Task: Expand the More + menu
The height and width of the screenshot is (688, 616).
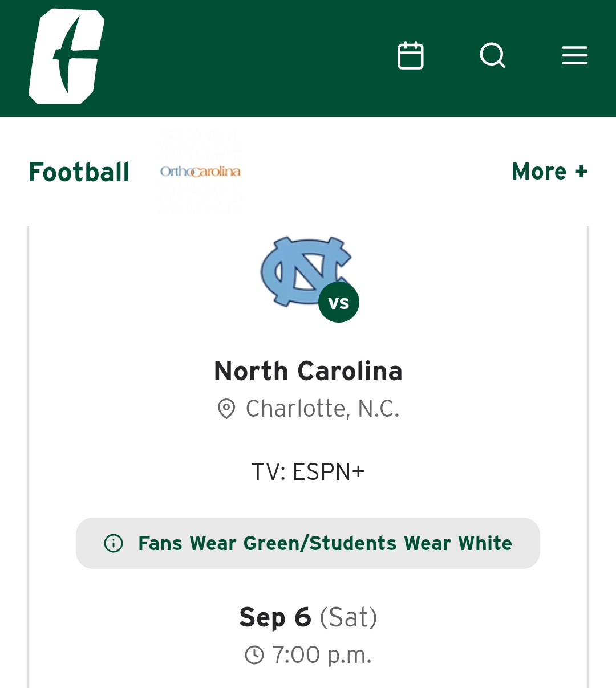Action: [x=549, y=172]
